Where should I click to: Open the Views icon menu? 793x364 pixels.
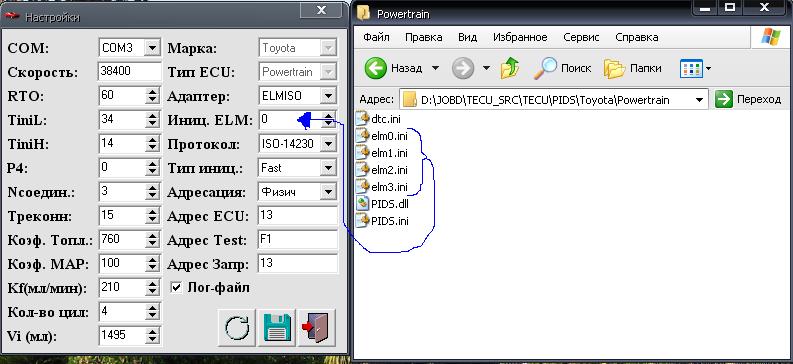[695, 68]
